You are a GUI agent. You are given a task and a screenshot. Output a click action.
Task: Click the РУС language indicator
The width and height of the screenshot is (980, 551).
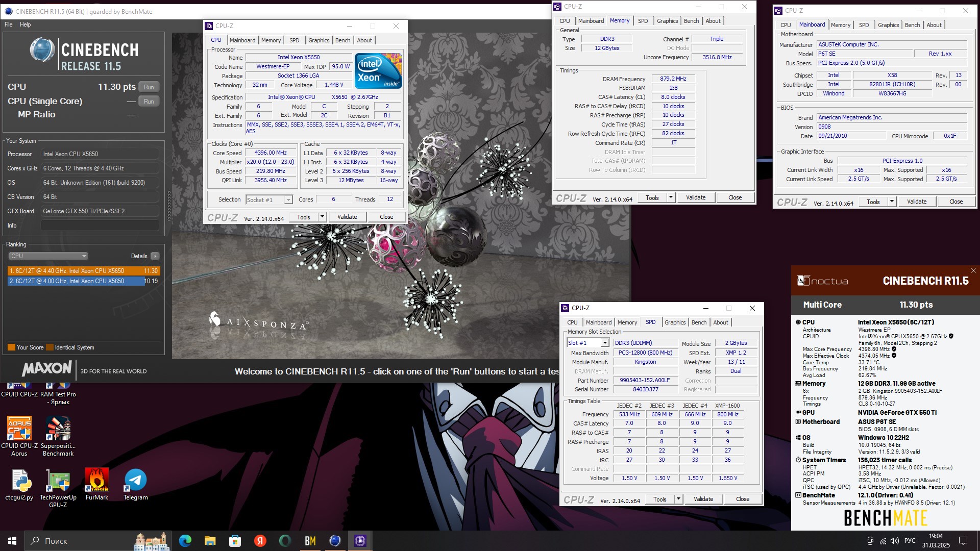tap(910, 541)
